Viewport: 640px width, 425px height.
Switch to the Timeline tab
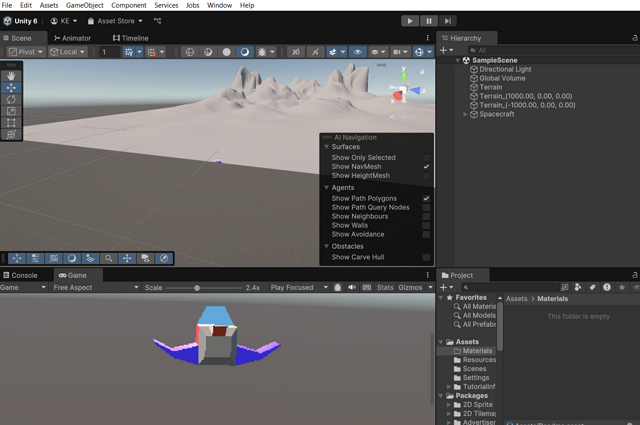click(131, 38)
